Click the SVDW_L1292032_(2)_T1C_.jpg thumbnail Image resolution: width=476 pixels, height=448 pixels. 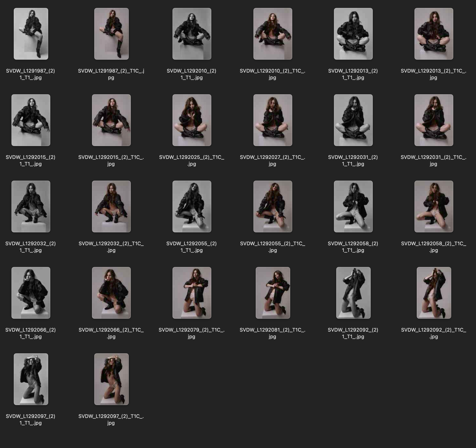click(112, 207)
